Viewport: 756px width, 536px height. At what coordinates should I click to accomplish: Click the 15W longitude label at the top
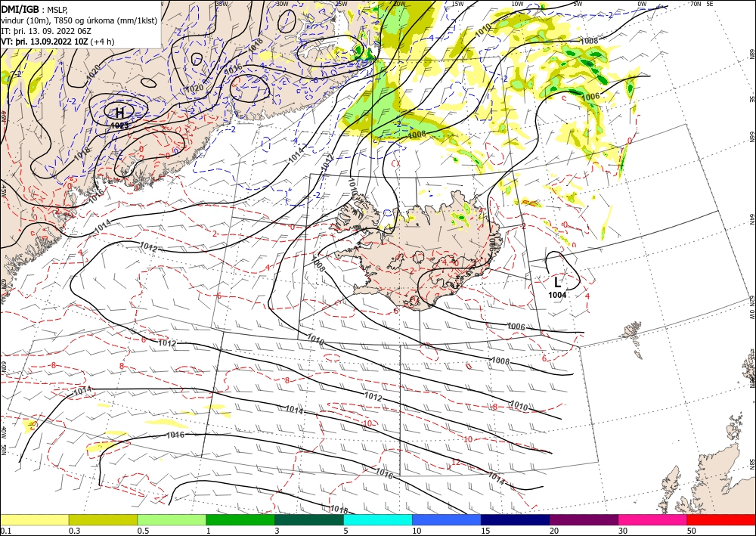click(458, 3)
